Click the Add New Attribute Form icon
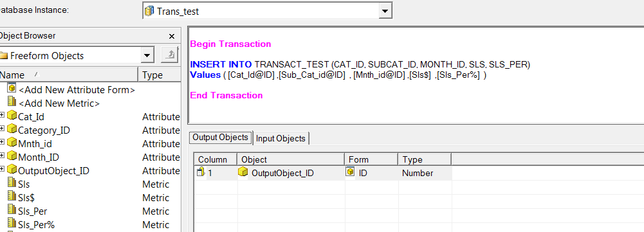The width and height of the screenshot is (644, 232). (x=12, y=88)
